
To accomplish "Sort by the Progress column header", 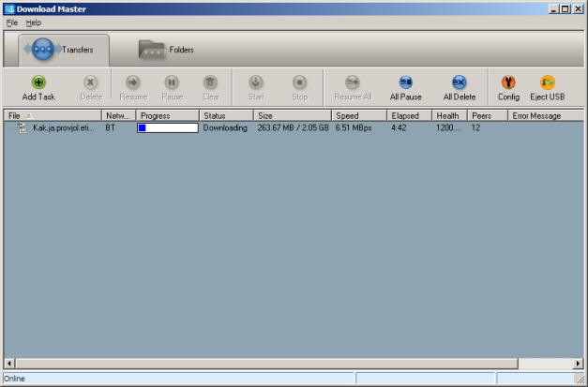I will click(168, 116).
